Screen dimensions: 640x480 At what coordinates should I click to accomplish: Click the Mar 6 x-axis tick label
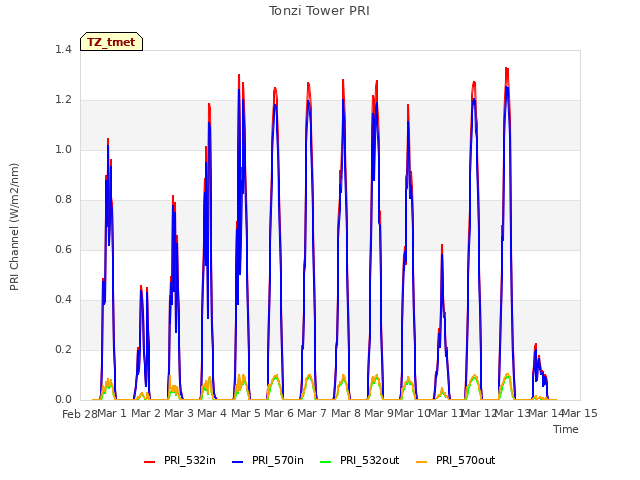[279, 413]
